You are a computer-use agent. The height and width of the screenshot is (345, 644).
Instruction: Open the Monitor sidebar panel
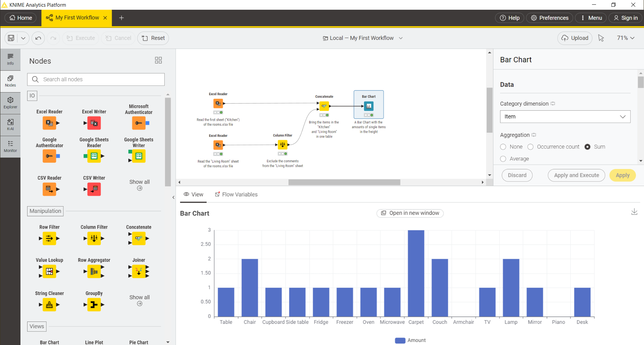click(10, 147)
